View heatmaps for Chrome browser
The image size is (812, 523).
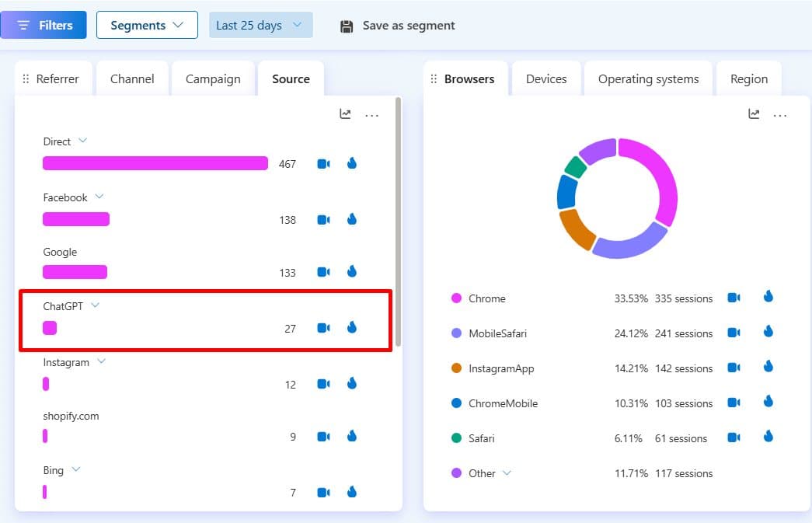coord(768,296)
